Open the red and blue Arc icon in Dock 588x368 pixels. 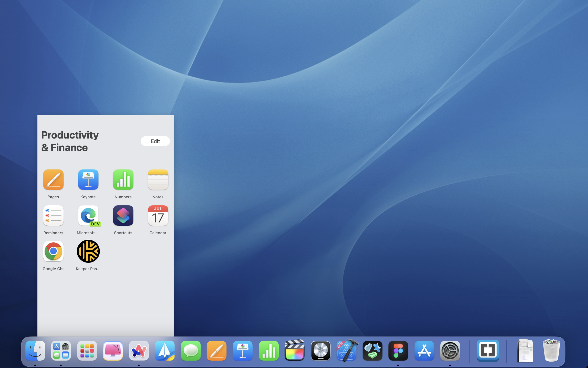[x=139, y=351]
